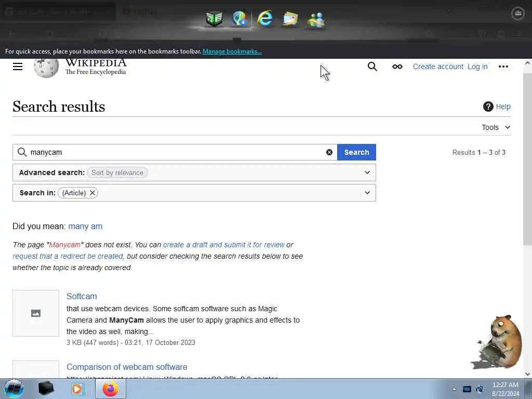Click the 'Results 1 – 3 of 3' text

[478, 152]
